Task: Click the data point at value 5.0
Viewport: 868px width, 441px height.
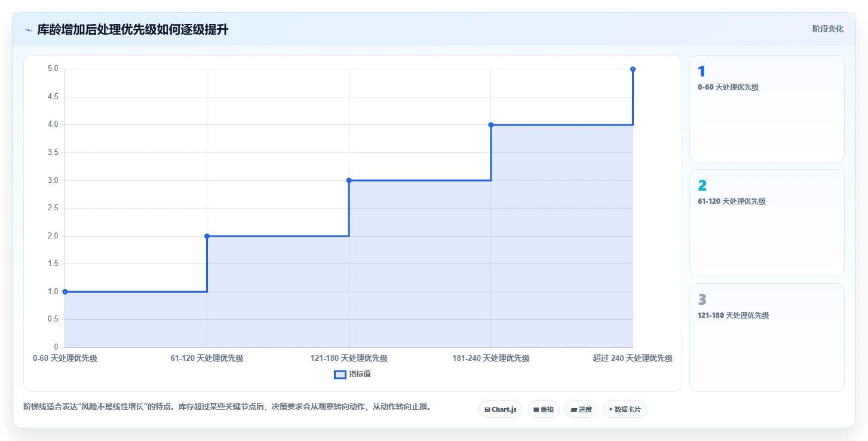Action: click(x=633, y=69)
